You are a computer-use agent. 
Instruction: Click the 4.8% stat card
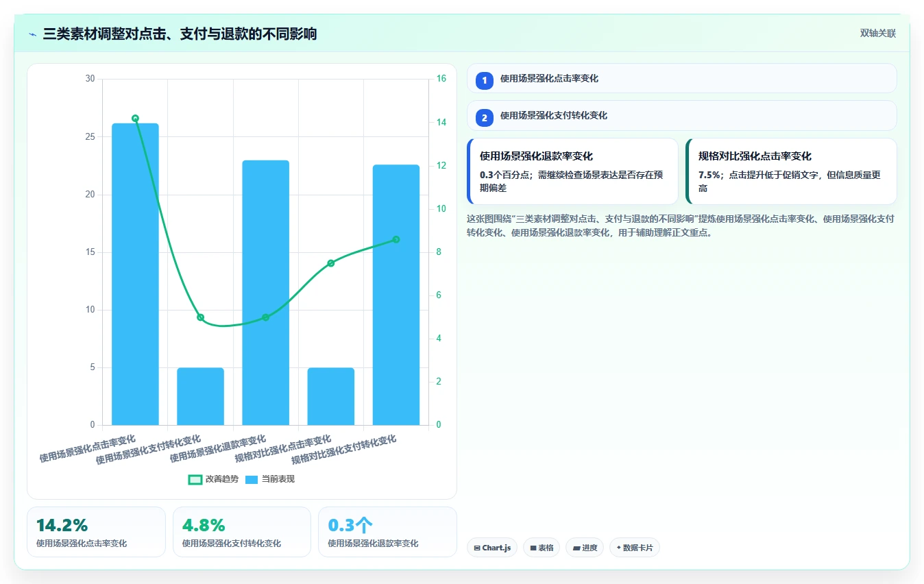click(x=242, y=532)
